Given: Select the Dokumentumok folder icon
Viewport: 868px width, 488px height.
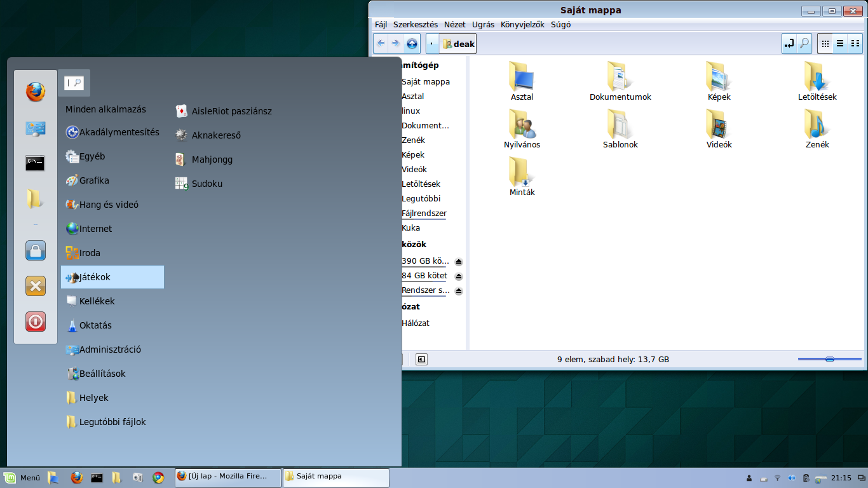Looking at the screenshot, I should point(620,77).
